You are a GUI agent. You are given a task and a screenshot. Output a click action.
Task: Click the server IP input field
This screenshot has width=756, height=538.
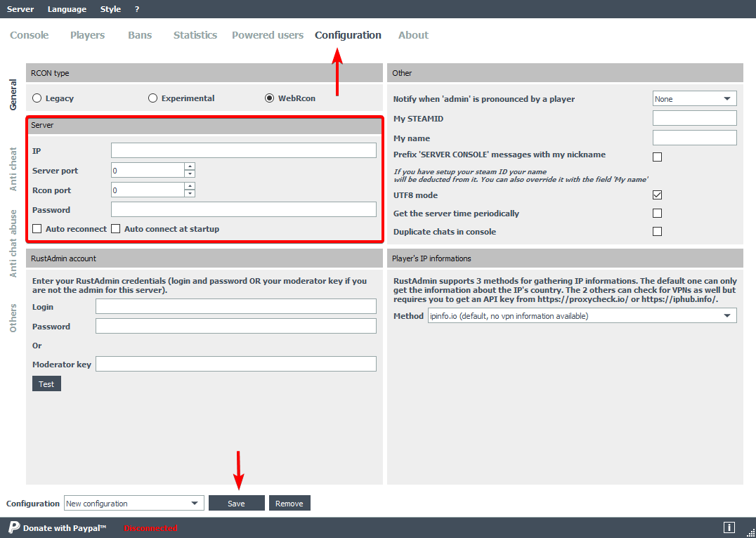click(243, 150)
